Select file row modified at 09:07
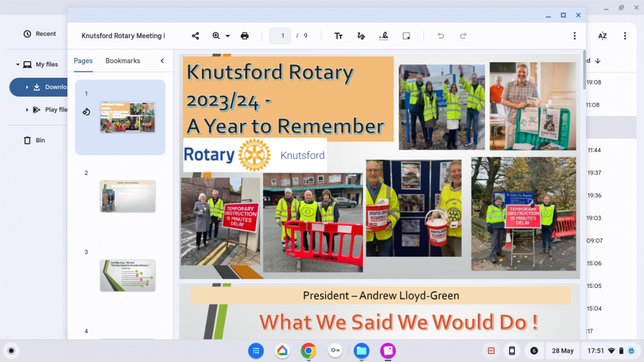Image resolution: width=644 pixels, height=362 pixels. 612,241
